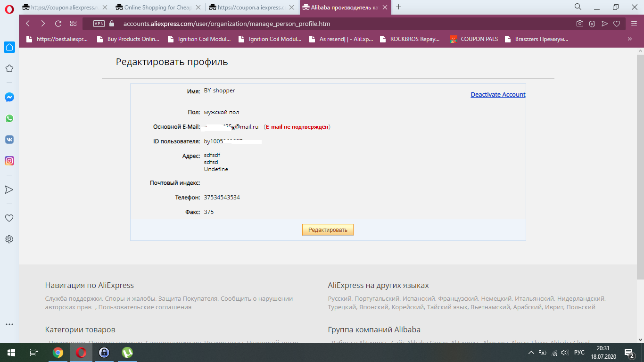
Task: Click the мужской пол gender value
Action: tap(222, 112)
